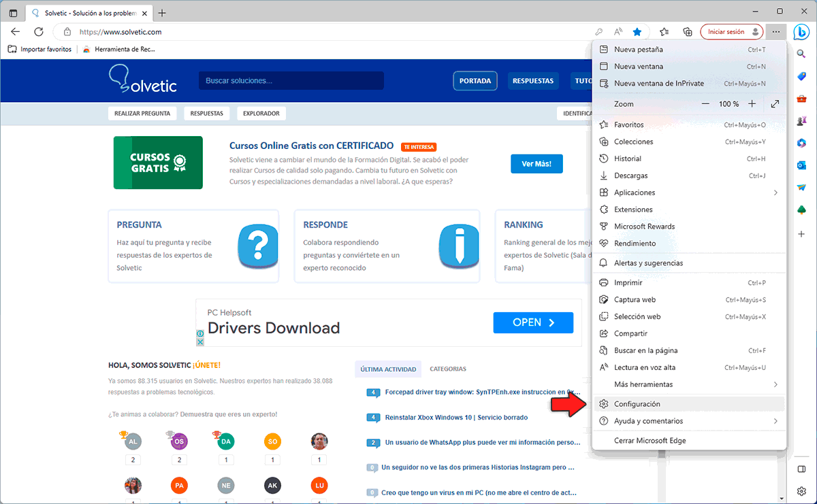Select Compartir menu item
This screenshot has height=504, width=817.
(689, 334)
